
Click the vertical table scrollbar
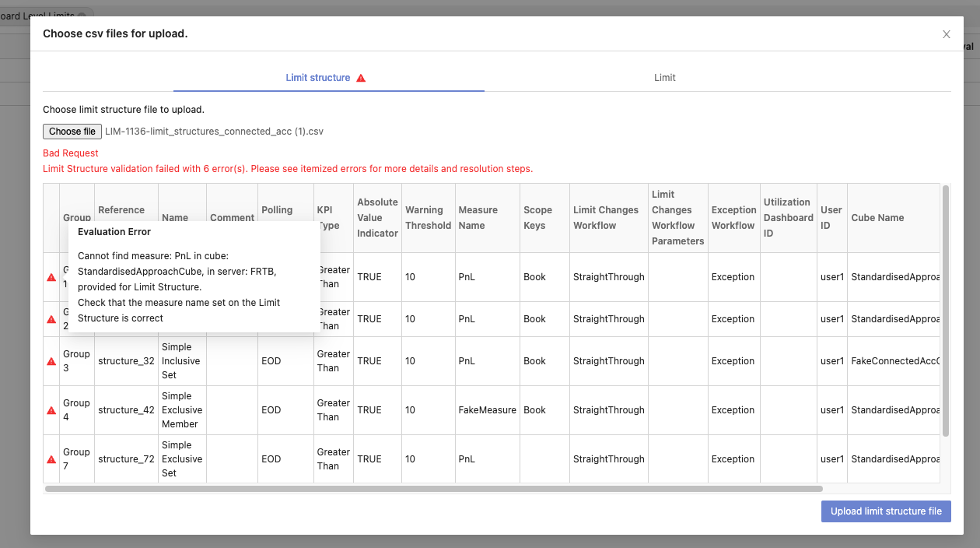click(x=945, y=311)
